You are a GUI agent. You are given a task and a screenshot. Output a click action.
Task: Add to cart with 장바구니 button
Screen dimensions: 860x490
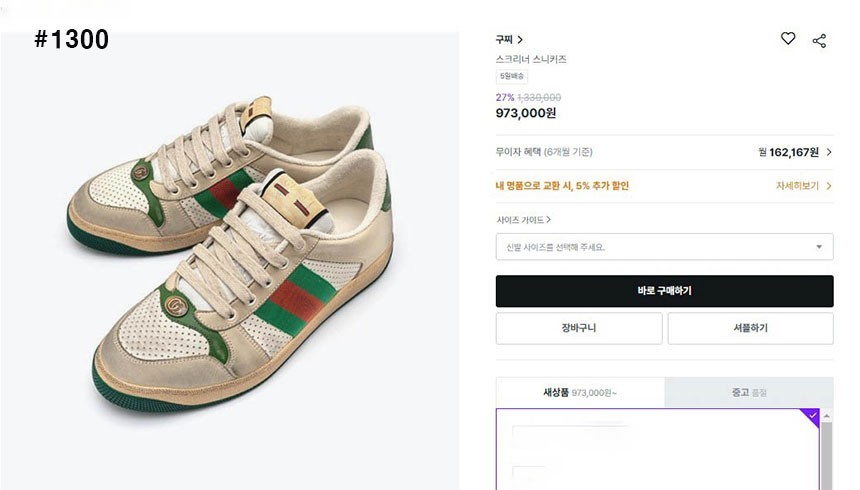[x=579, y=328]
